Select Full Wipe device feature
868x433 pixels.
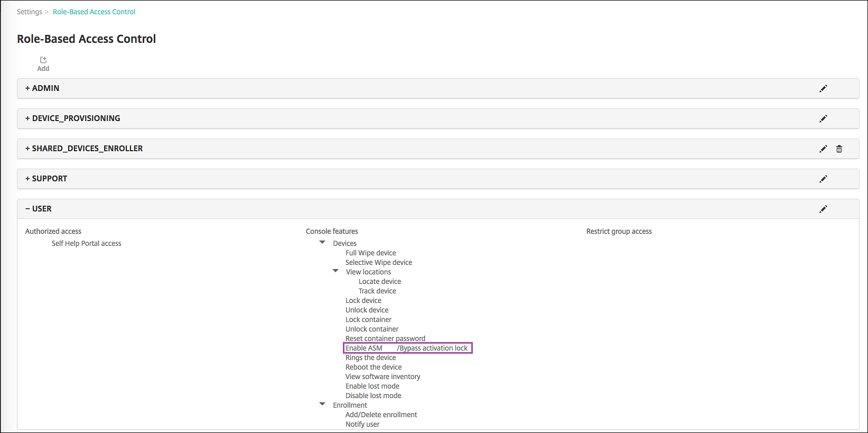pyautogui.click(x=370, y=253)
